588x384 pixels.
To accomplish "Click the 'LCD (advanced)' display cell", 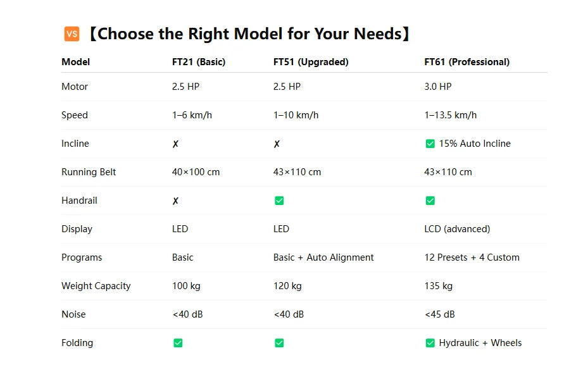I will click(457, 229).
